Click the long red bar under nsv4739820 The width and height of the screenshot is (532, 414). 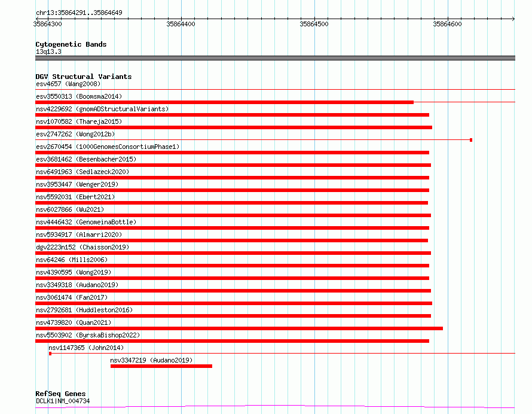[x=239, y=328]
